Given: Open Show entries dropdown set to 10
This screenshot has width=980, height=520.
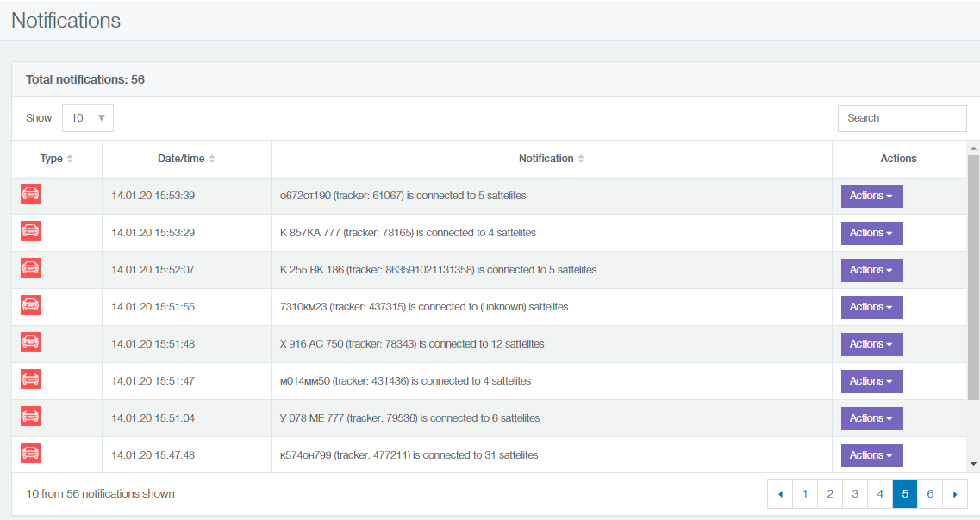Looking at the screenshot, I should 88,118.
